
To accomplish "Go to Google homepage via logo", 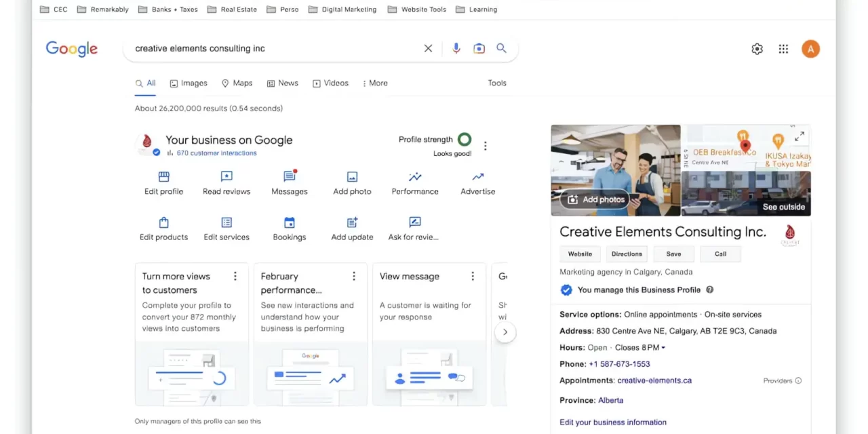I will tap(72, 49).
